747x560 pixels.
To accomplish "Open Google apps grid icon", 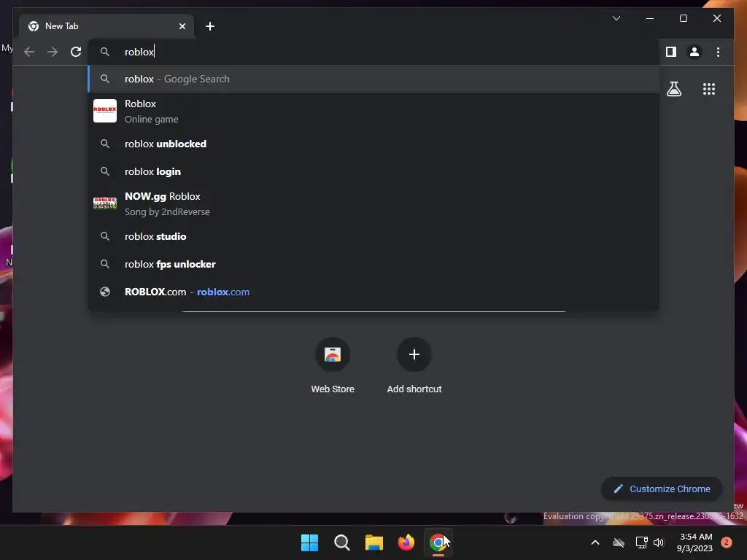I will click(709, 89).
